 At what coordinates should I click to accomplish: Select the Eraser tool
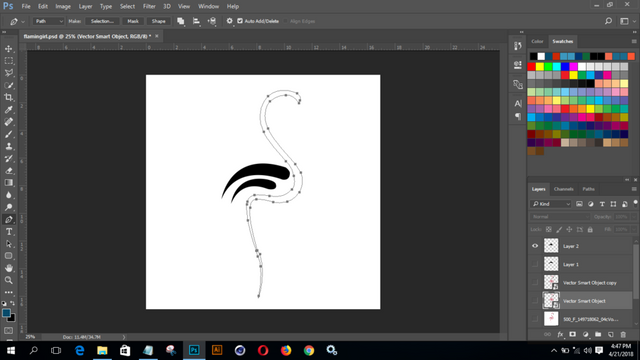click(9, 171)
